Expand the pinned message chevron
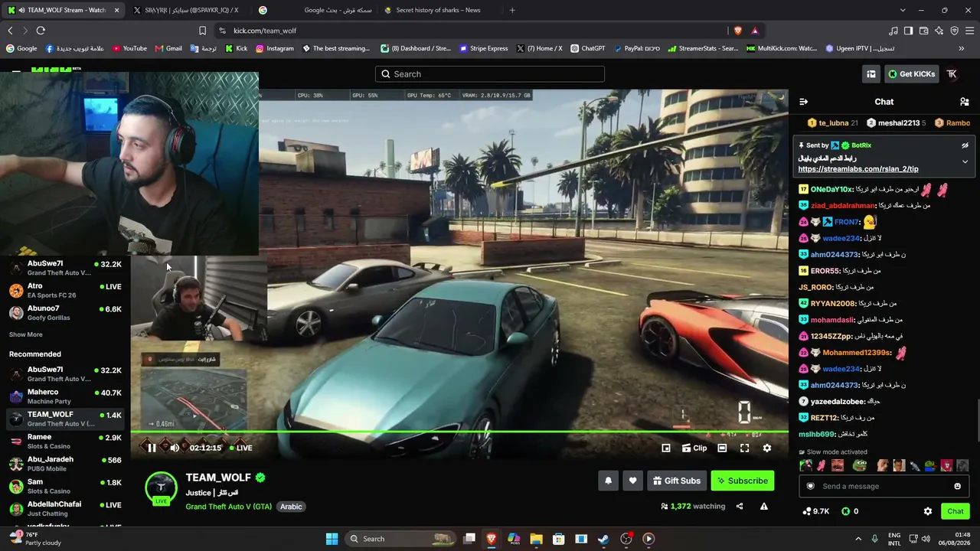This screenshot has width=980, height=551. point(965,161)
